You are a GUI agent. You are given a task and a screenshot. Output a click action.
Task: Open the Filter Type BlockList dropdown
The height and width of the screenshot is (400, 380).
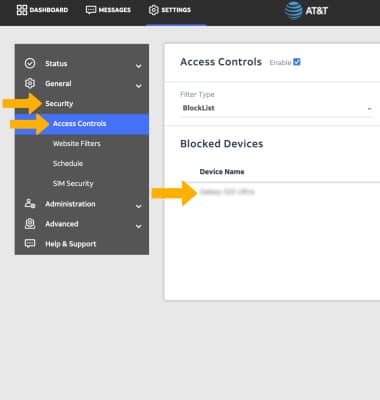tap(277, 108)
